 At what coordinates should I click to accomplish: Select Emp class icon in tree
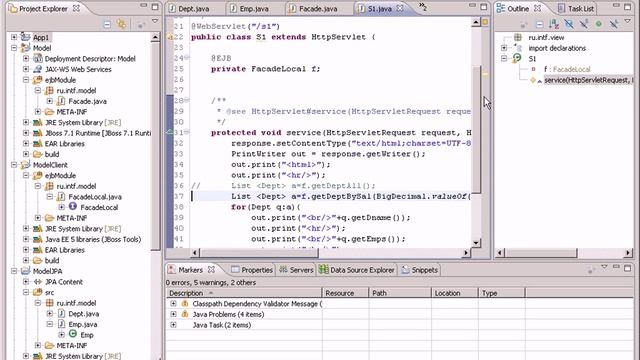pyautogui.click(x=73, y=334)
